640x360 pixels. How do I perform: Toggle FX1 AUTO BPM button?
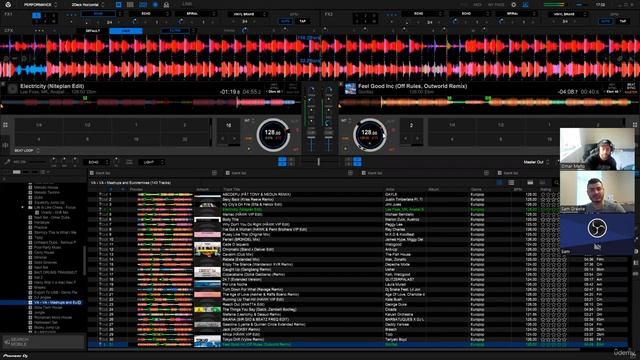[x=285, y=21]
